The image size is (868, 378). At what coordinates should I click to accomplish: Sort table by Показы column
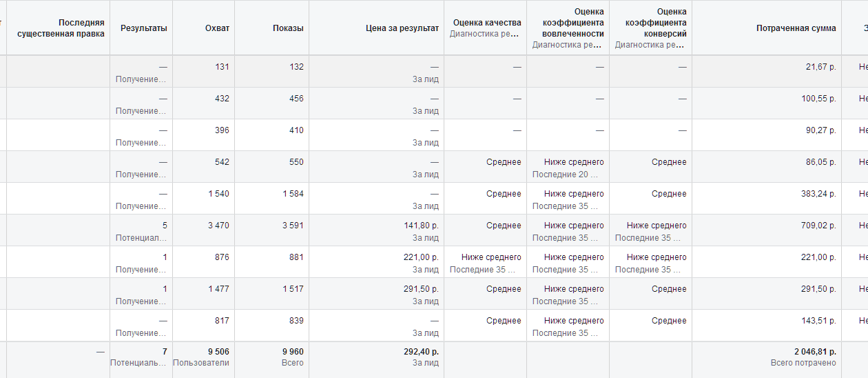[x=288, y=28]
